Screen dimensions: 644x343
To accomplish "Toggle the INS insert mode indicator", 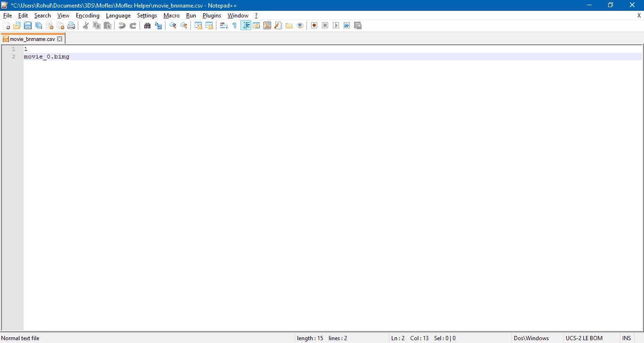I will [x=627, y=338].
